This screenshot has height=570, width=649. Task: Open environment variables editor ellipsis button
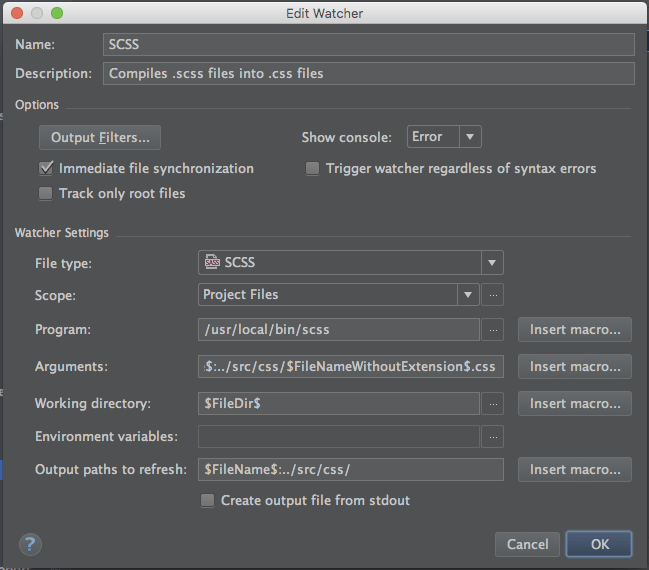pos(493,437)
